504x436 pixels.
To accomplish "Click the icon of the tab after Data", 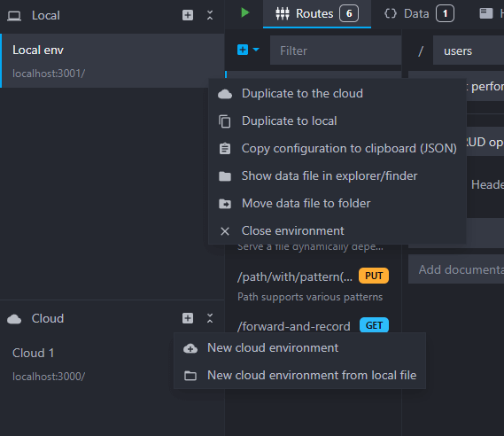I will tap(486, 13).
